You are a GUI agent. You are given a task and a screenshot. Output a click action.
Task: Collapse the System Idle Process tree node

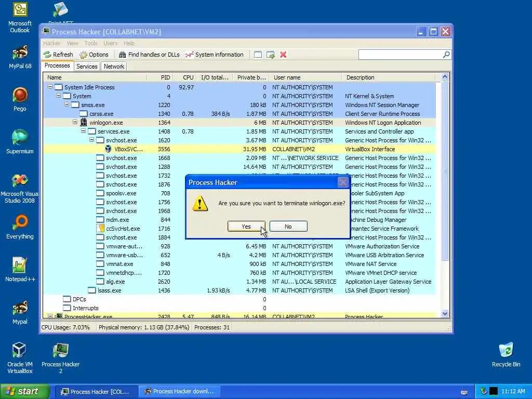coord(50,87)
